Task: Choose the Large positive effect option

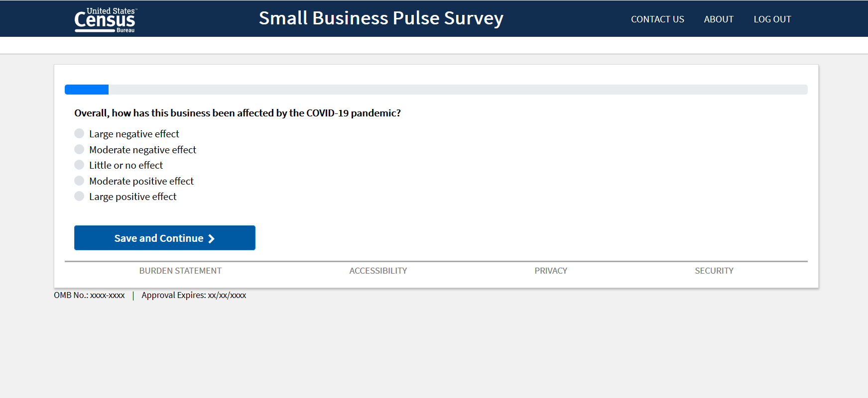Action: point(79,196)
